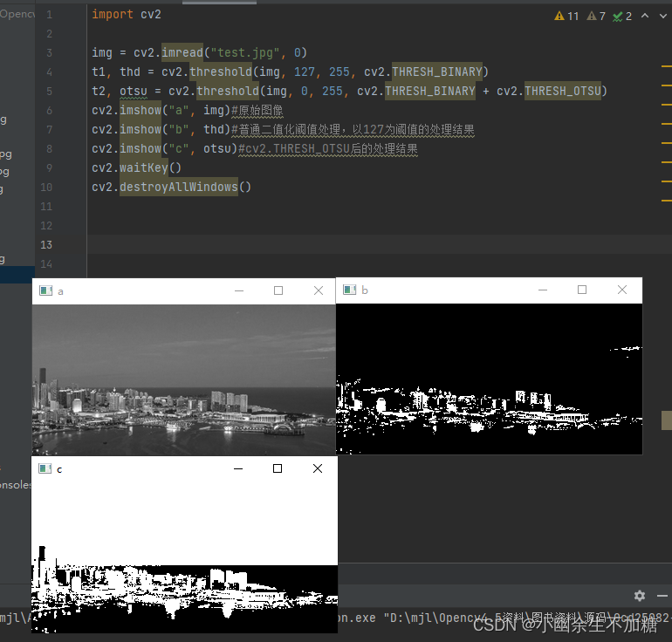This screenshot has width=672, height=642.
Task: Click the "test.jpg" string literal
Action: 245,52
